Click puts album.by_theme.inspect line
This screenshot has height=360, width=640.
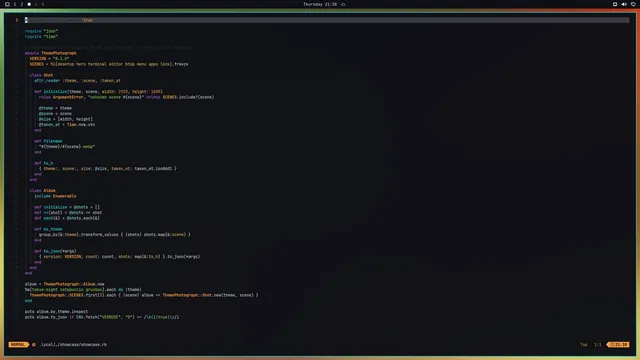point(56,311)
